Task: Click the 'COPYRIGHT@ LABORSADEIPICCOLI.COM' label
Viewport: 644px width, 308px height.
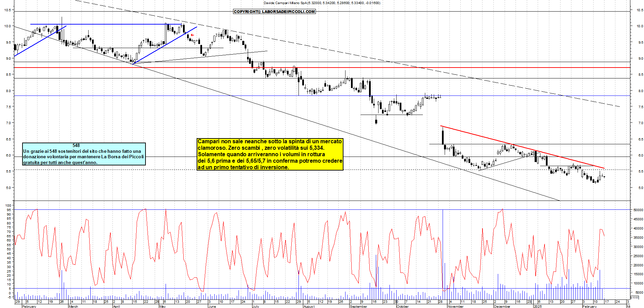Action: tap(274, 12)
